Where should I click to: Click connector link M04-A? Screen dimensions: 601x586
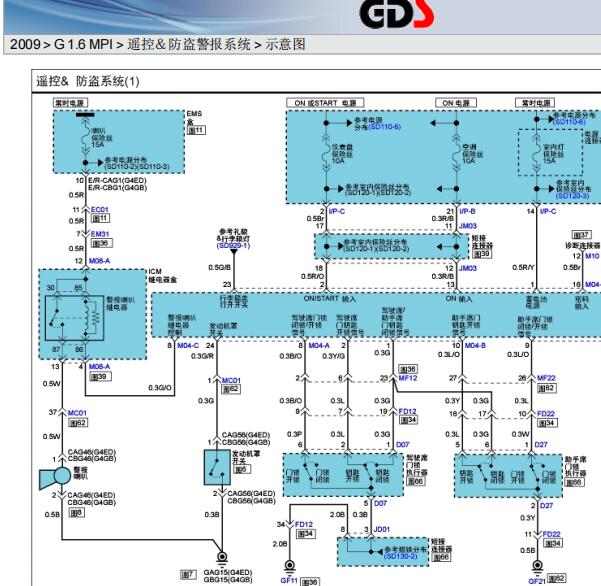point(319,346)
